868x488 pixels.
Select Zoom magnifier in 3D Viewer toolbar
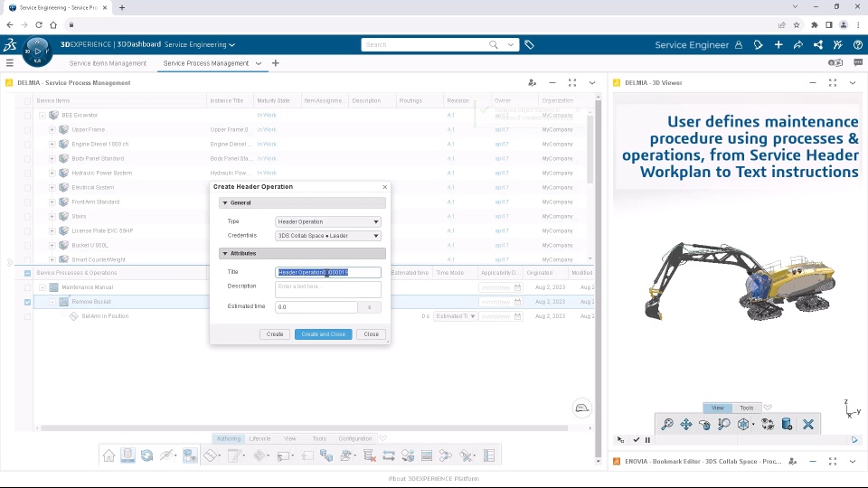point(667,425)
